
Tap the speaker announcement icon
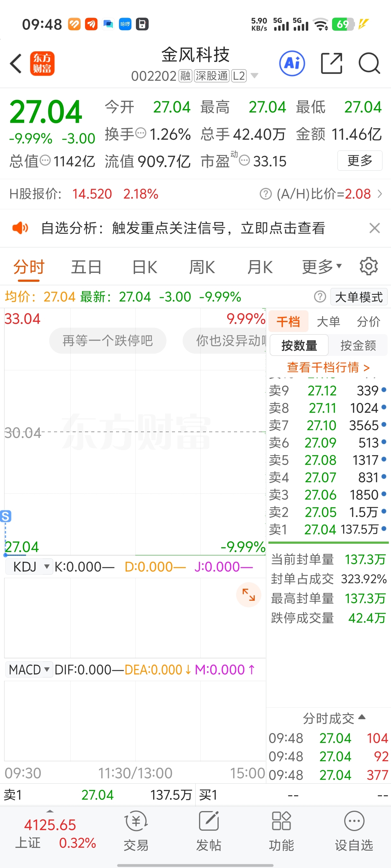click(20, 228)
